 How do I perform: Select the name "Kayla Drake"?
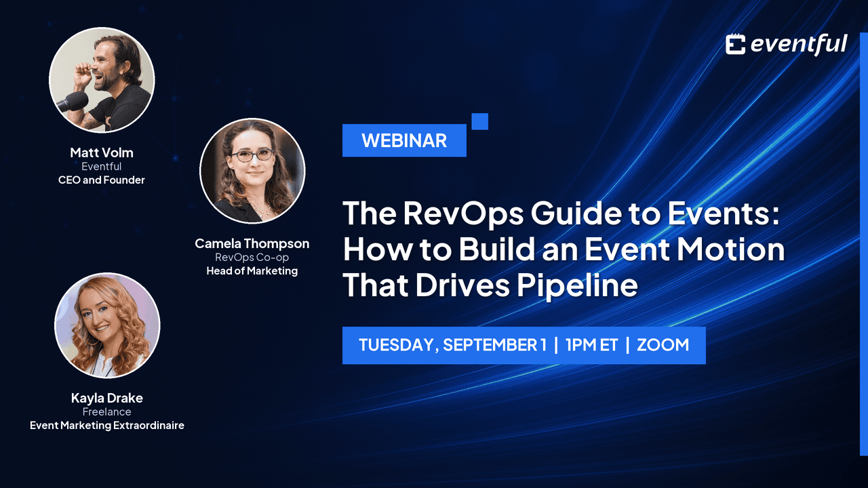[x=107, y=398]
